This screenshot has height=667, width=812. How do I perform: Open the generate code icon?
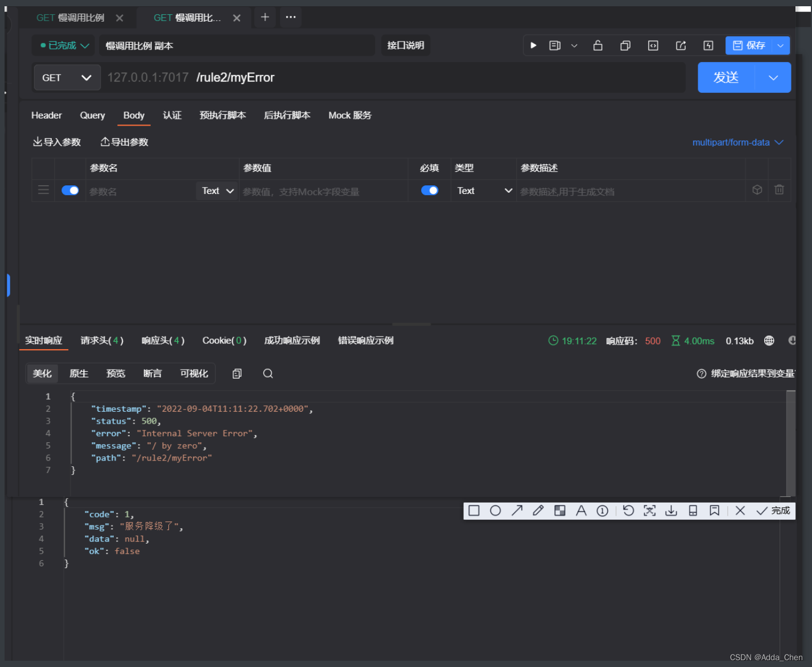coord(653,45)
